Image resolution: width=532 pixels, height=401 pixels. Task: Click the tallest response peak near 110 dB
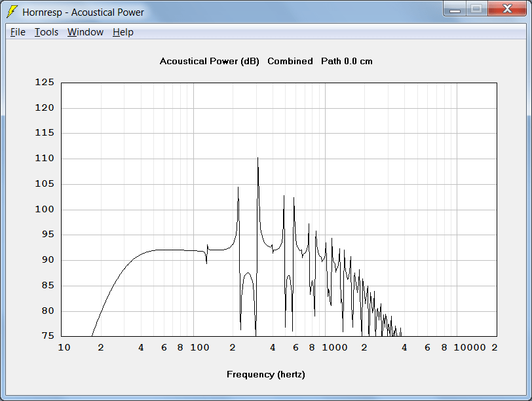(258, 158)
